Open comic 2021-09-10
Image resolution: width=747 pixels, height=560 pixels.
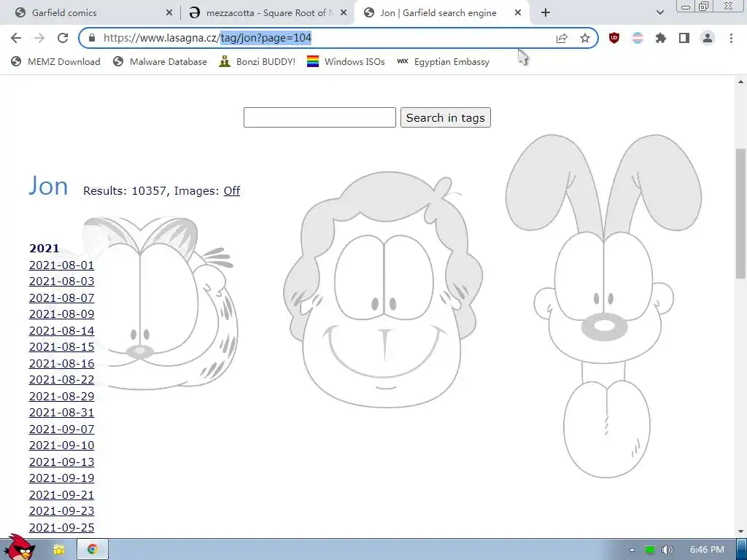pyautogui.click(x=61, y=446)
